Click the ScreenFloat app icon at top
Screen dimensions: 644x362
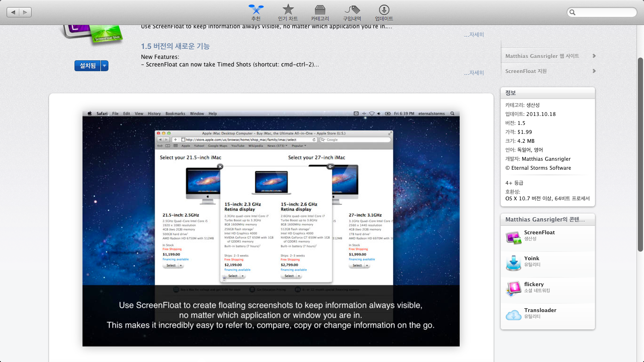pyautogui.click(x=92, y=34)
